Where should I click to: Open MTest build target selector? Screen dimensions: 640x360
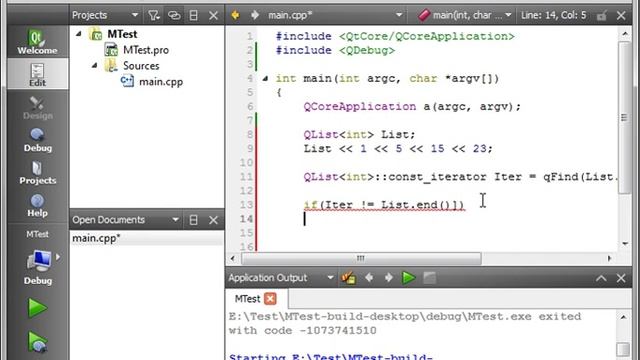(37, 261)
